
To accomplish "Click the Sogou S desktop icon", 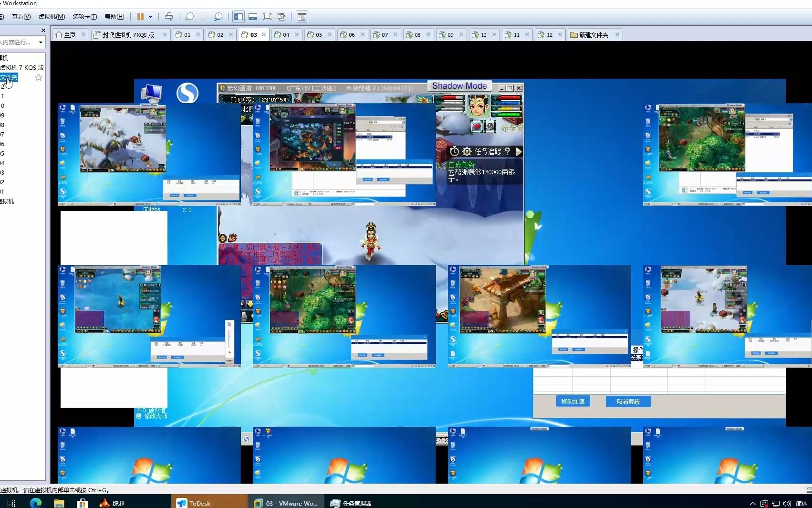I will pos(187,93).
